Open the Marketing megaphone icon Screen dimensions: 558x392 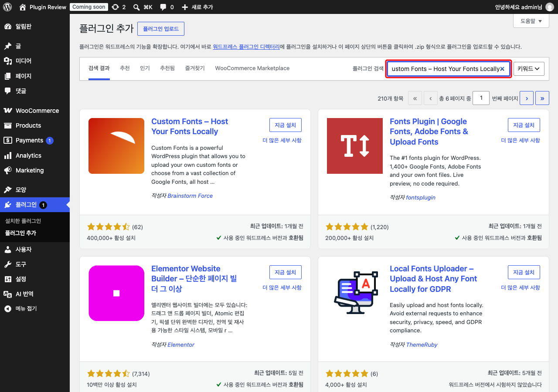[x=7, y=170]
